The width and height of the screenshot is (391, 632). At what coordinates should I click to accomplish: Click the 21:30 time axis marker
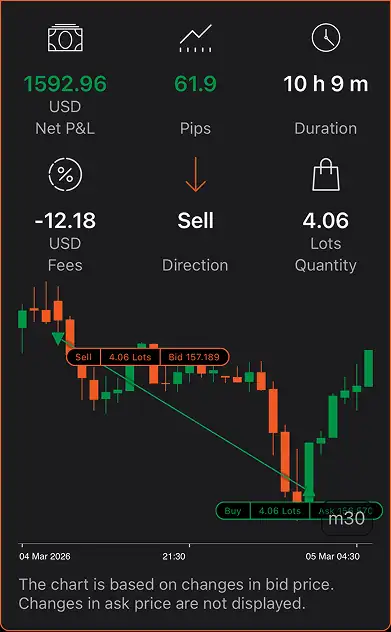click(x=174, y=557)
